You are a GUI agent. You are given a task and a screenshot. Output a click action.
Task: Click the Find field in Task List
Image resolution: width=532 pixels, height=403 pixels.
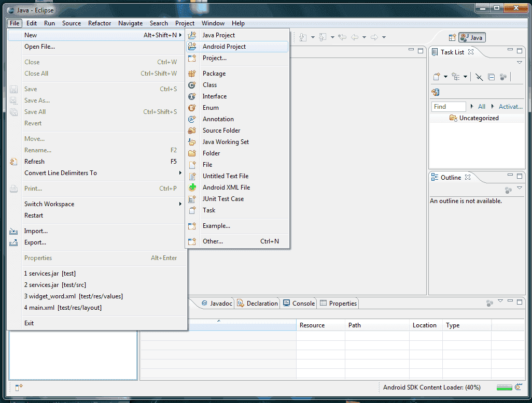tap(449, 107)
